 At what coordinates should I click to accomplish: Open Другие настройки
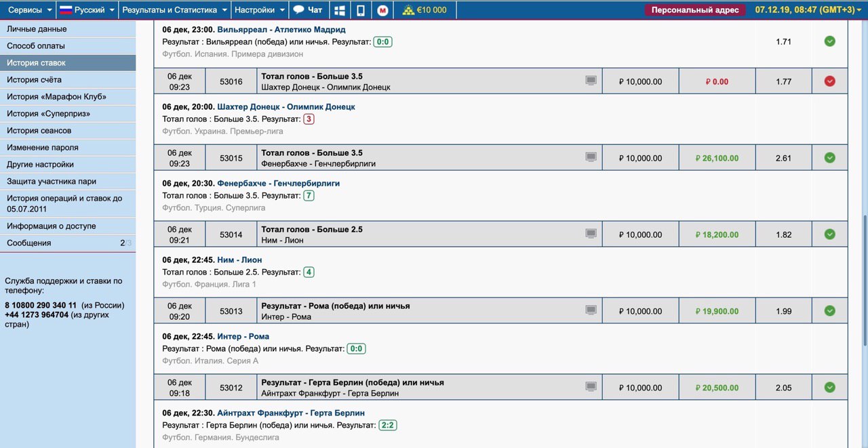tap(68, 165)
